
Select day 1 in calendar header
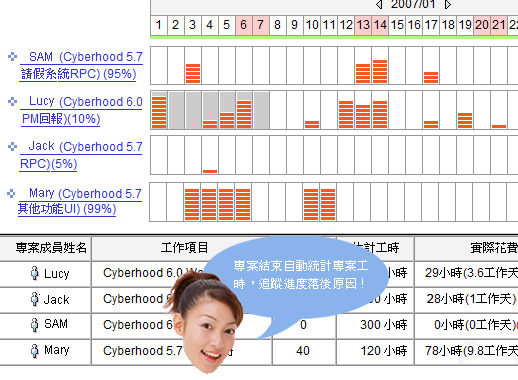159,25
